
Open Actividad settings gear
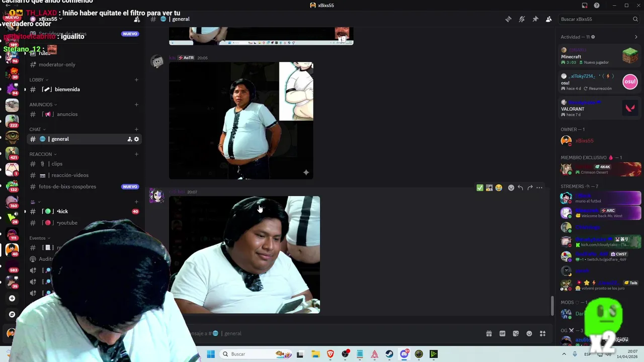[593, 37]
